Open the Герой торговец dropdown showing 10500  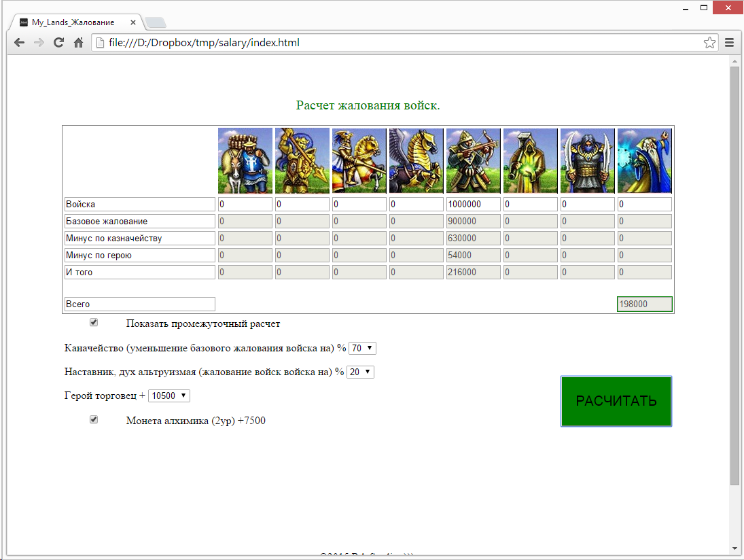tap(169, 396)
